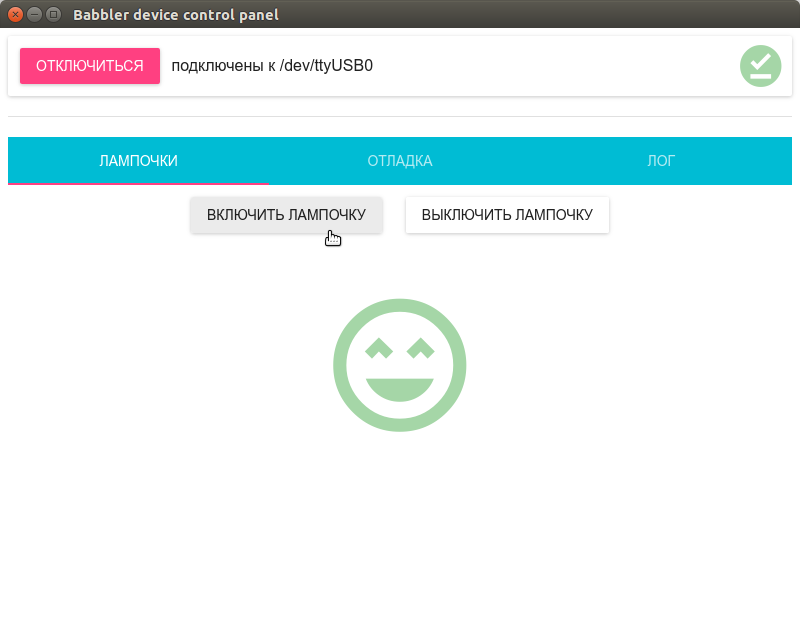Click the hand cursor pointer icon
The width and height of the screenshot is (800, 628).
(333, 238)
